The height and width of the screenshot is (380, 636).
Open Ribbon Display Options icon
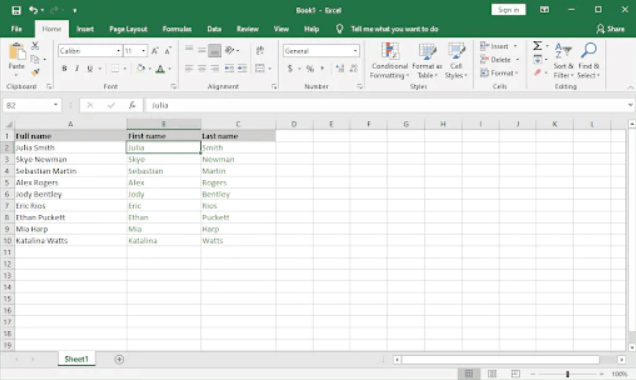tap(544, 10)
